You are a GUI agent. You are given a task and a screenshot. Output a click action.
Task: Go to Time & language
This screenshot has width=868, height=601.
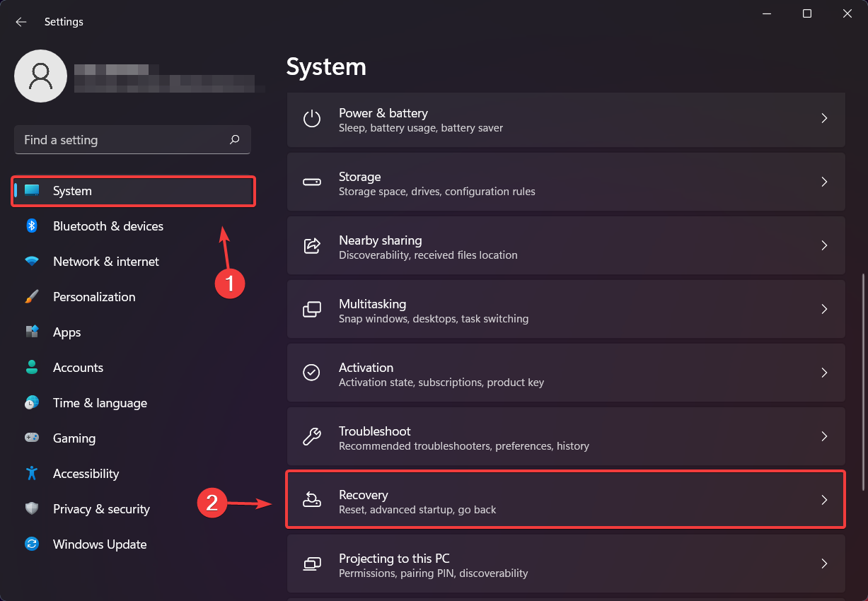click(100, 403)
